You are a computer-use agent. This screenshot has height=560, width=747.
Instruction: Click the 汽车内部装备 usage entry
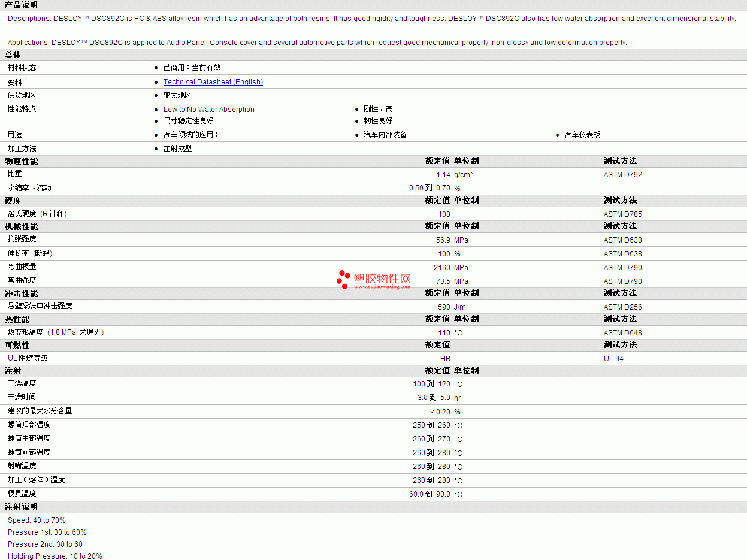point(385,135)
